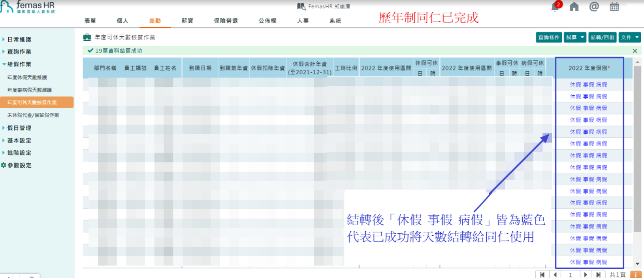
Task: Open the 薪資 menu
Action: 187,21
